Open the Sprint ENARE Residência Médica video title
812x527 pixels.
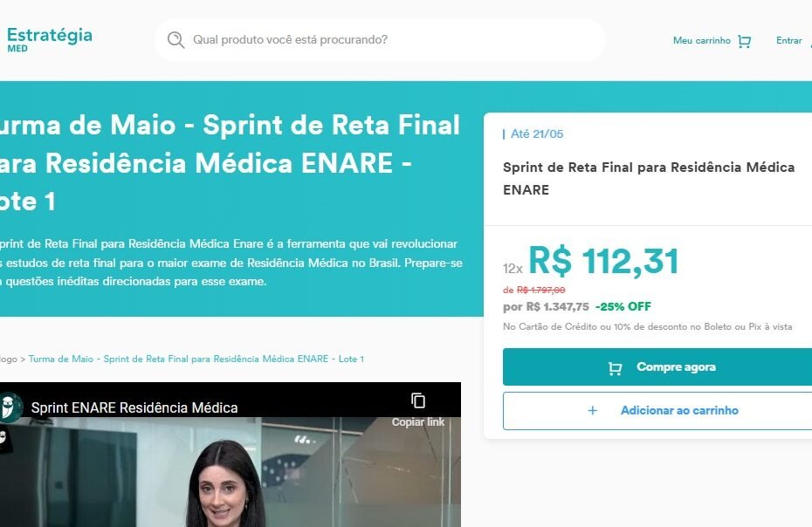point(134,408)
